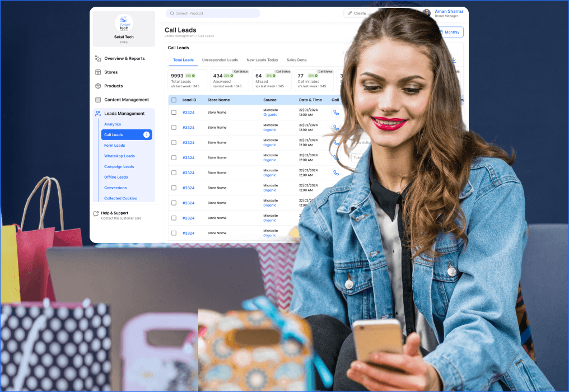
Task: Click the 434 Answered stat card
Action: (230, 81)
